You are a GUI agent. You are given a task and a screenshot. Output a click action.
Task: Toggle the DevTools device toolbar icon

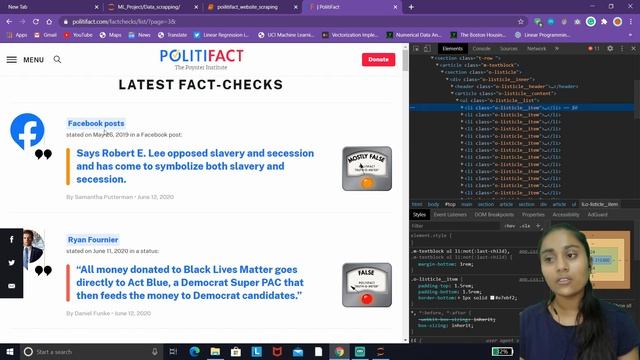point(427,49)
